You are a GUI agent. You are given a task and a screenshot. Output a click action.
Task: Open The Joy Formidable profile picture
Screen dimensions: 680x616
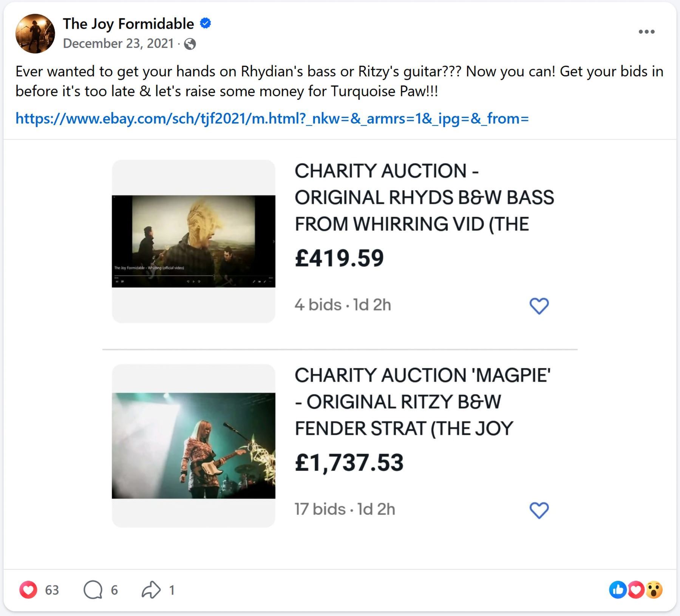coord(35,34)
